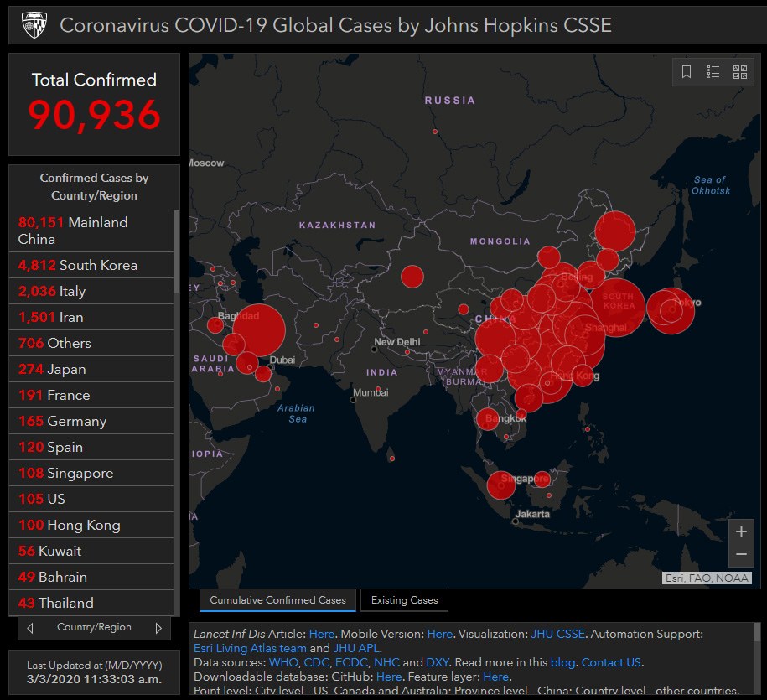Select Mainland China in the country list
This screenshot has height=700, width=767.
pos(91,231)
